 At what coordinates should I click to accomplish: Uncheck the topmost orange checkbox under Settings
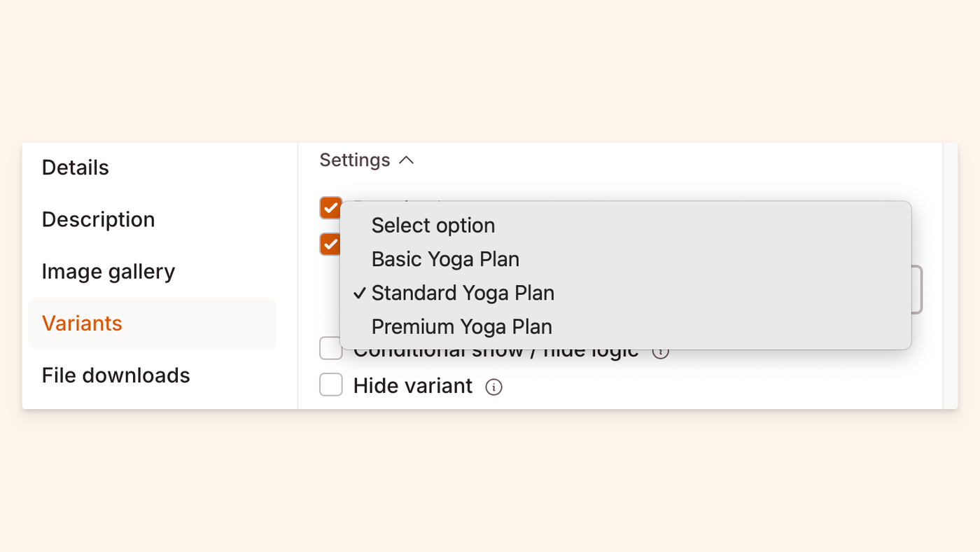tap(330, 208)
